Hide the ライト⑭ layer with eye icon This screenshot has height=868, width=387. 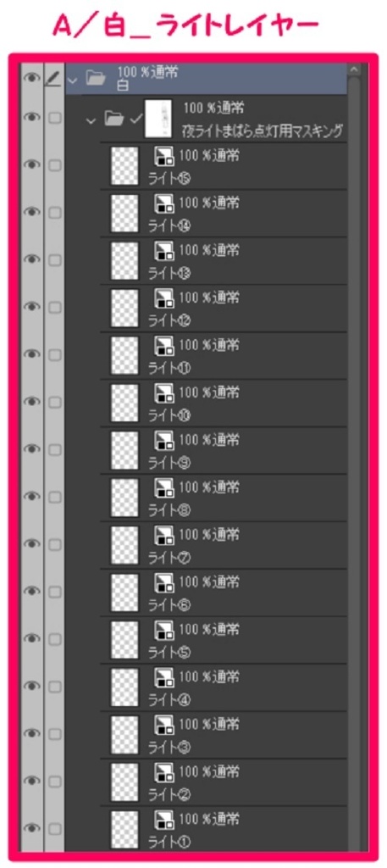(31, 212)
